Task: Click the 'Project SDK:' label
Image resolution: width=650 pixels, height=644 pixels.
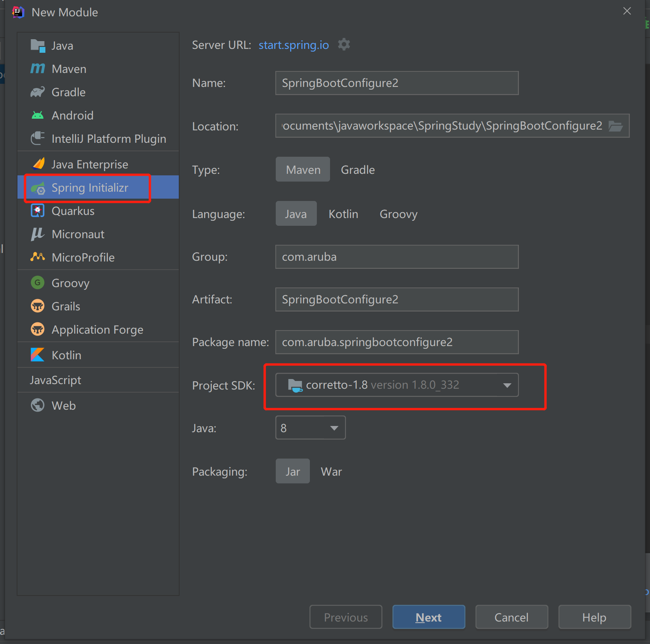Action: point(223,385)
